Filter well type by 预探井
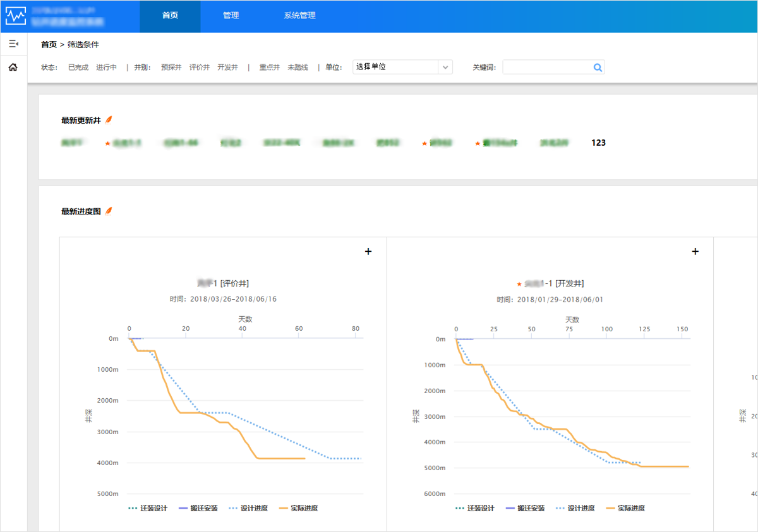This screenshot has height=532, width=758. (171, 67)
